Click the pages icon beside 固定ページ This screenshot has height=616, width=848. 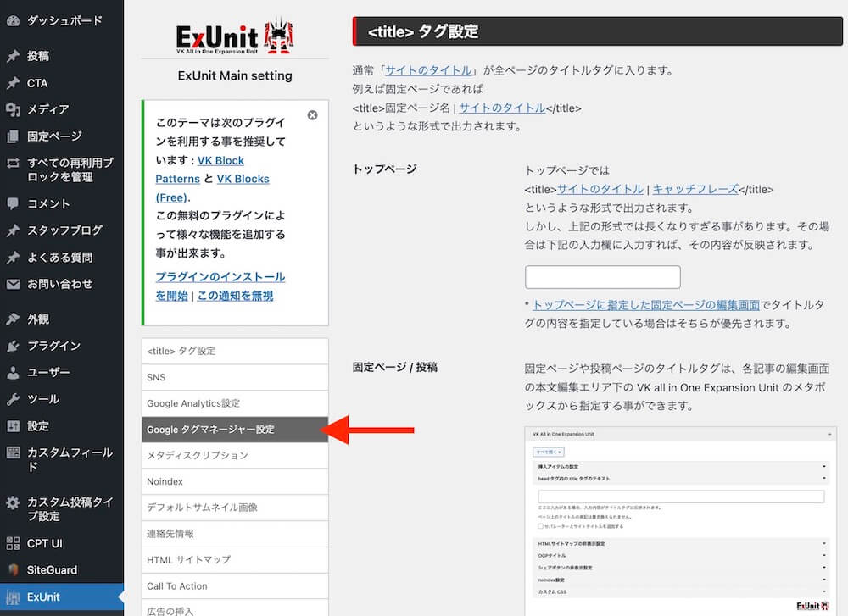click(x=13, y=136)
